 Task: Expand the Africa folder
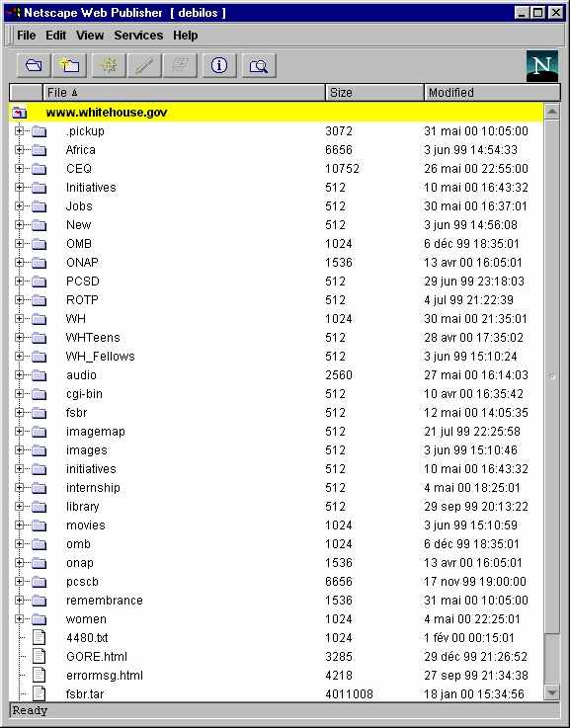tap(19, 149)
